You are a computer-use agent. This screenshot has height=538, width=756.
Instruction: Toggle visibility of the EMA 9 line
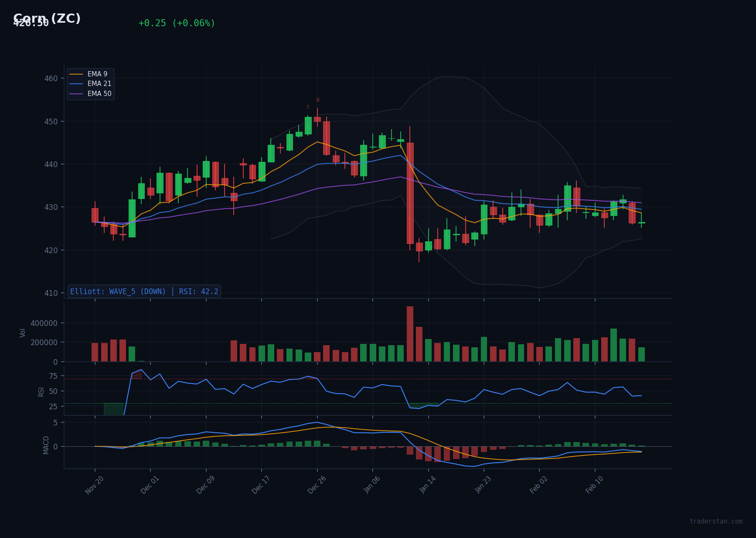pos(97,74)
